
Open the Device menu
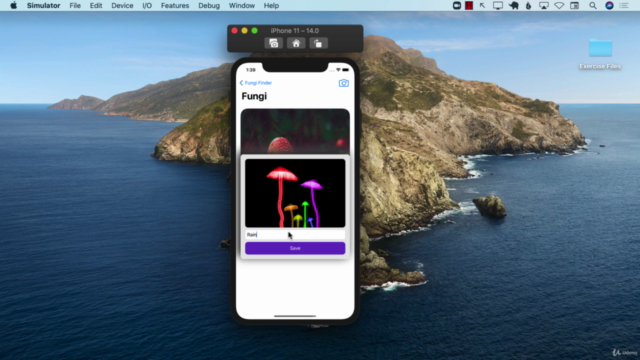(x=122, y=6)
